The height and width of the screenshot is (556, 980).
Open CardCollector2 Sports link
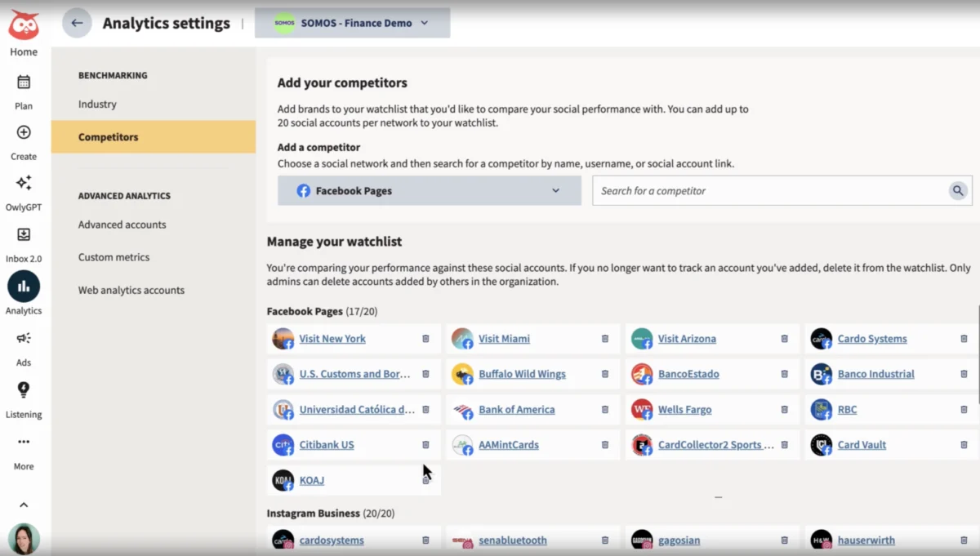pos(715,445)
